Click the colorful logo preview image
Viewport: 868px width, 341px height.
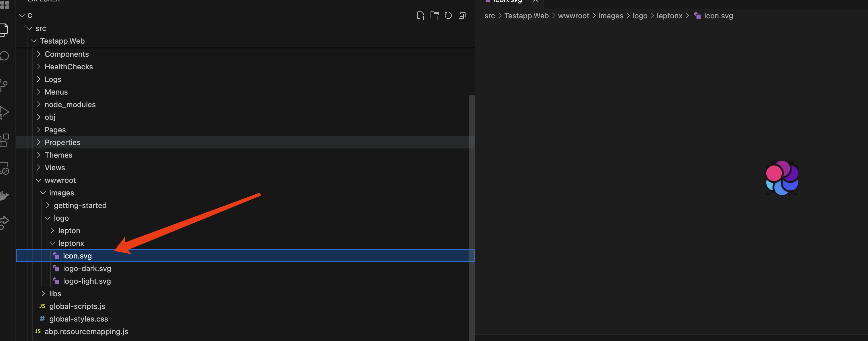tap(782, 178)
